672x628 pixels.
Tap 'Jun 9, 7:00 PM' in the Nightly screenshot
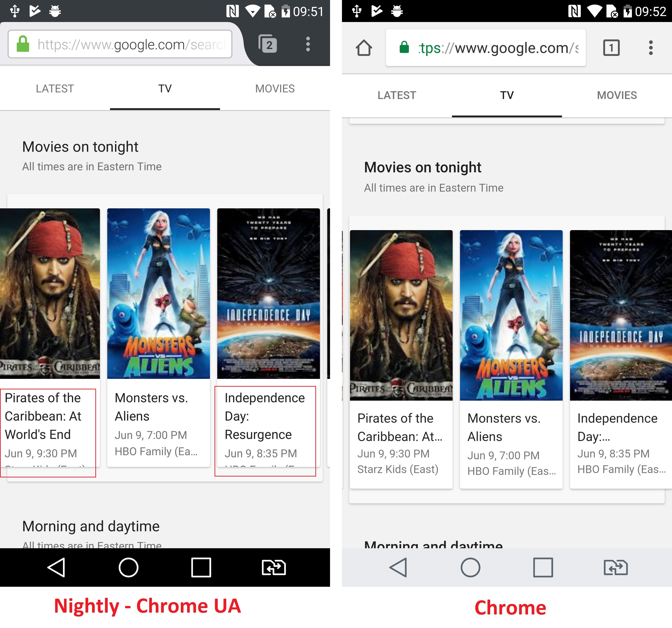tap(151, 435)
